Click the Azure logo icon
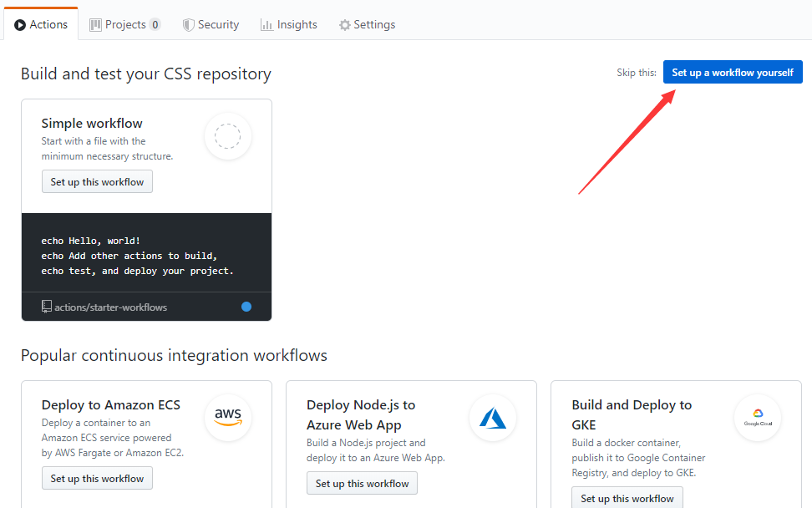The width and height of the screenshot is (812, 508). click(493, 418)
